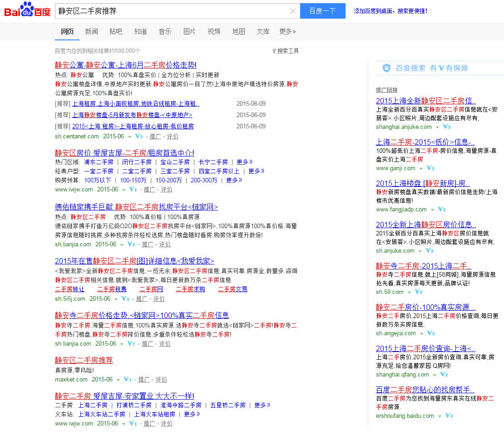The width and height of the screenshot is (504, 435).
Task: Expand the 更多» menu in navigation
Action: tap(287, 31)
